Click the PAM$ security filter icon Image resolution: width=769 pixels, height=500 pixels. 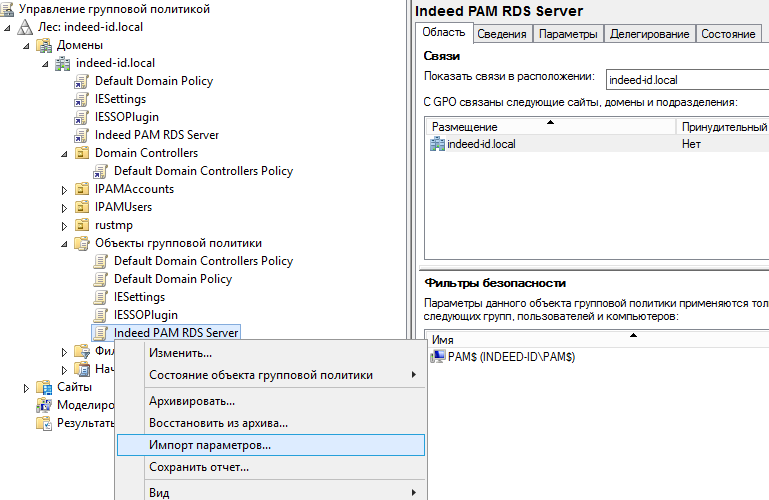coord(437,357)
